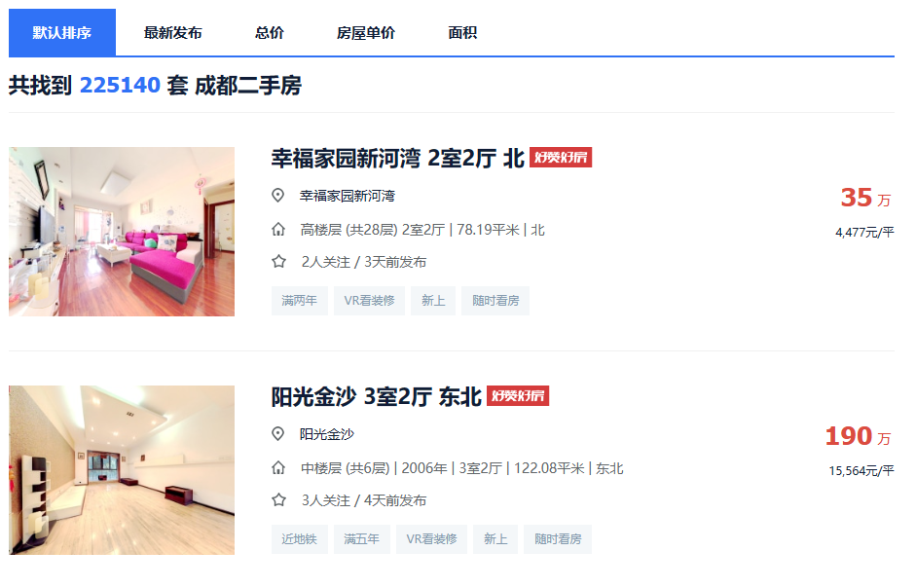Sort listings by 总价
Viewport: 916px width, 588px height.
coord(270,33)
